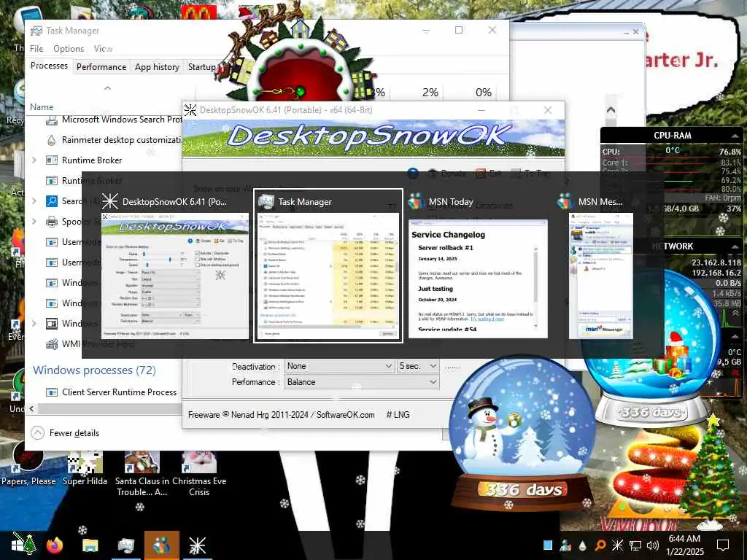Image resolution: width=747 pixels, height=560 pixels.
Task: Open the network tray icon
Action: point(635,545)
